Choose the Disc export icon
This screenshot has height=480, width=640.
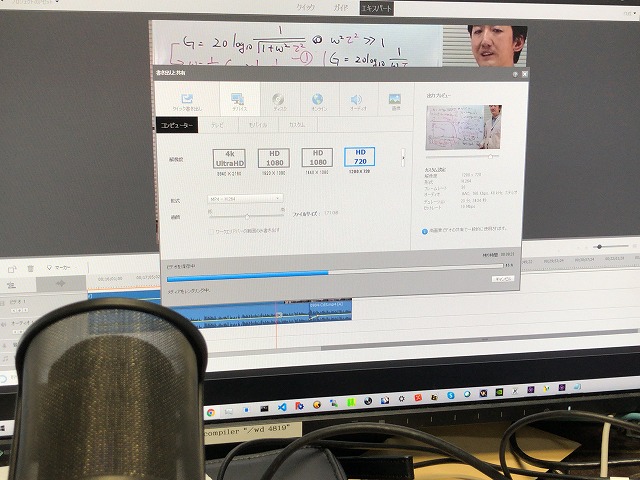click(x=280, y=101)
